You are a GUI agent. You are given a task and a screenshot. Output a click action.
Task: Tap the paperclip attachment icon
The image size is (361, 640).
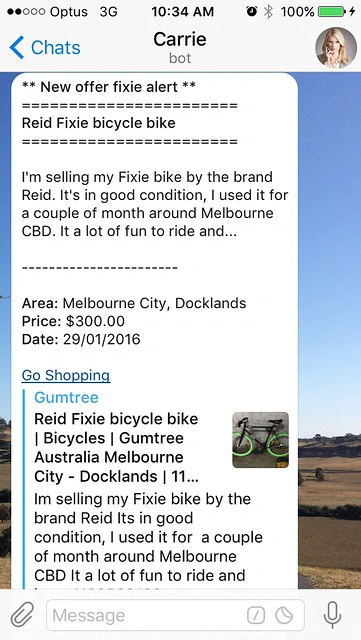pyautogui.click(x=22, y=615)
